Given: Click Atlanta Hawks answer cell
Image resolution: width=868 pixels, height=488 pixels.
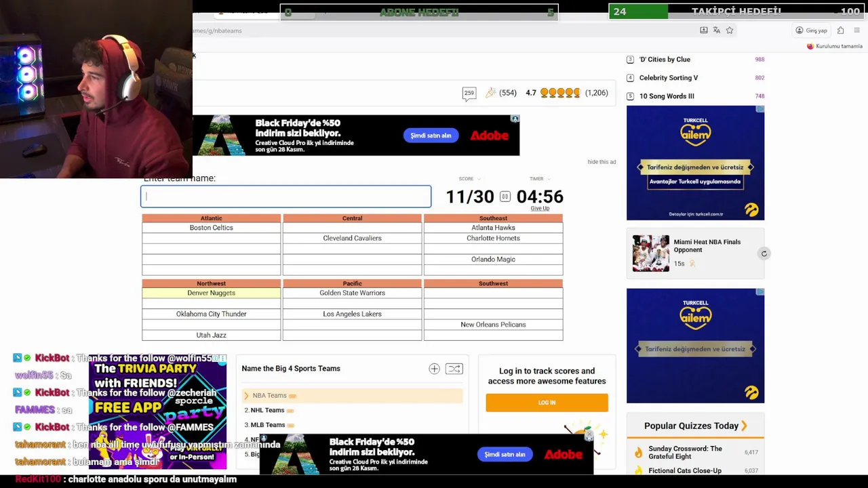Looking at the screenshot, I should pyautogui.click(x=493, y=228).
